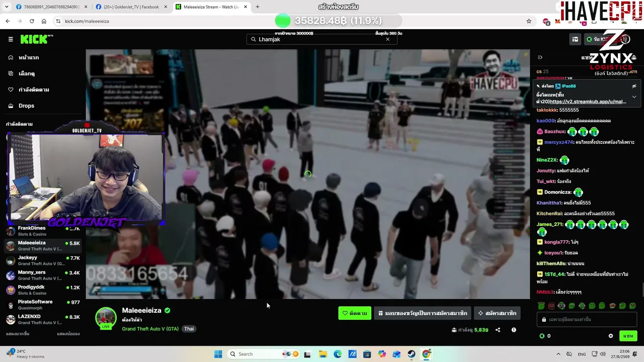Open the Following item in Kick sidebar
The height and width of the screenshot is (362, 644).
(43, 89)
